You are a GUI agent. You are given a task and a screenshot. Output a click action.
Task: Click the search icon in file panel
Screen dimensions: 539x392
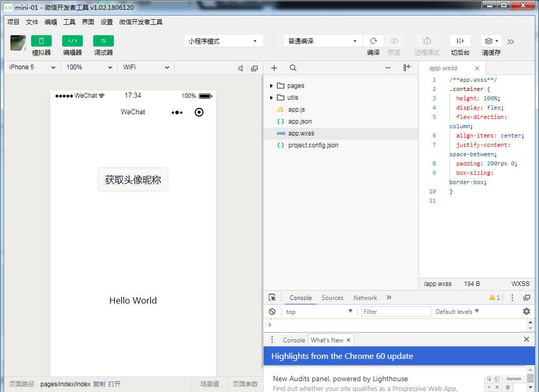point(293,68)
